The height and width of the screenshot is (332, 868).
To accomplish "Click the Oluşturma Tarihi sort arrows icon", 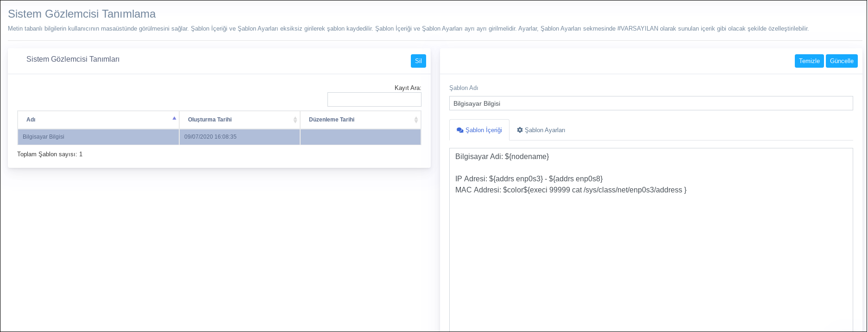I will tap(295, 120).
